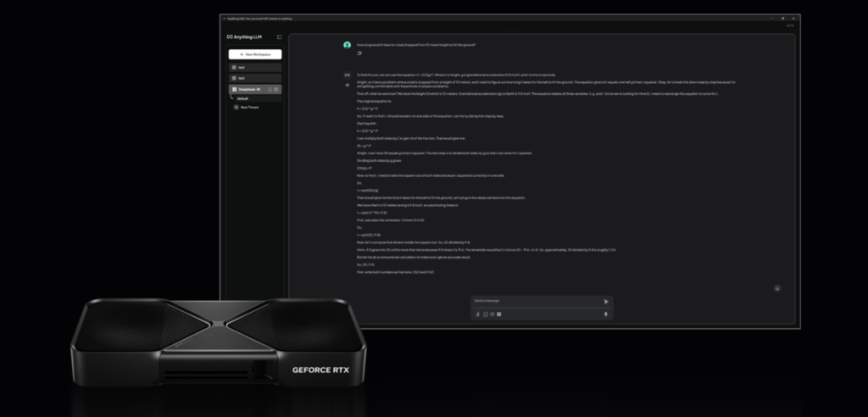
Task: Focus the Send a message field
Action: coord(537,301)
